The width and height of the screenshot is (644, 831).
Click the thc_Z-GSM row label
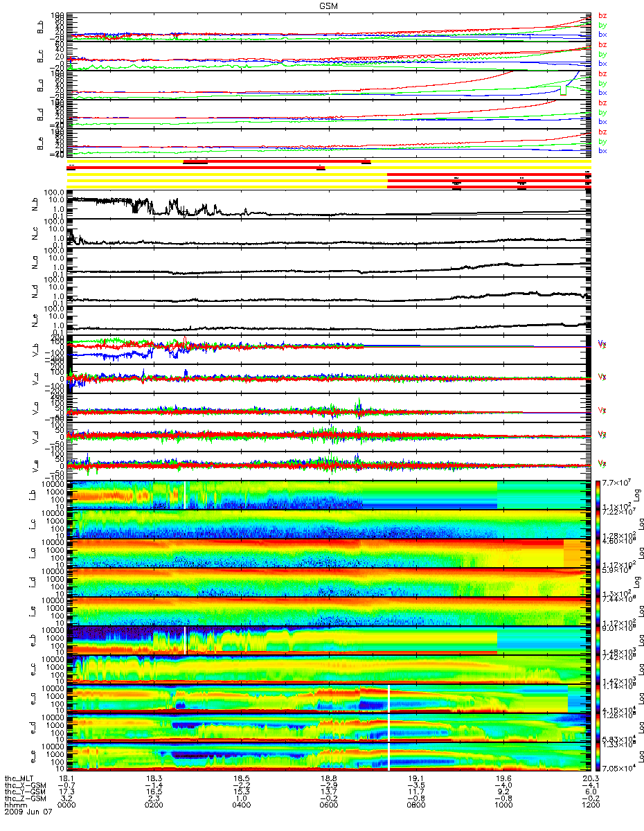click(26, 799)
